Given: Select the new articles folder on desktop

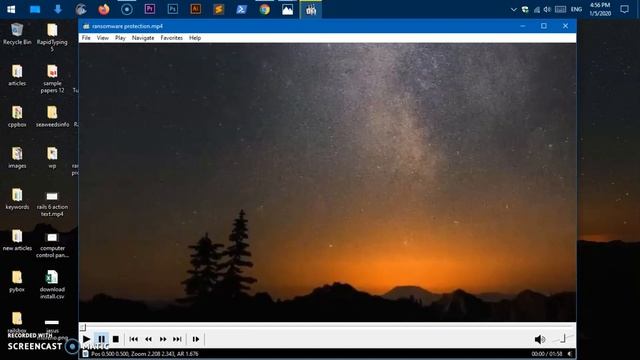Looking at the screenshot, I should 17,240.
